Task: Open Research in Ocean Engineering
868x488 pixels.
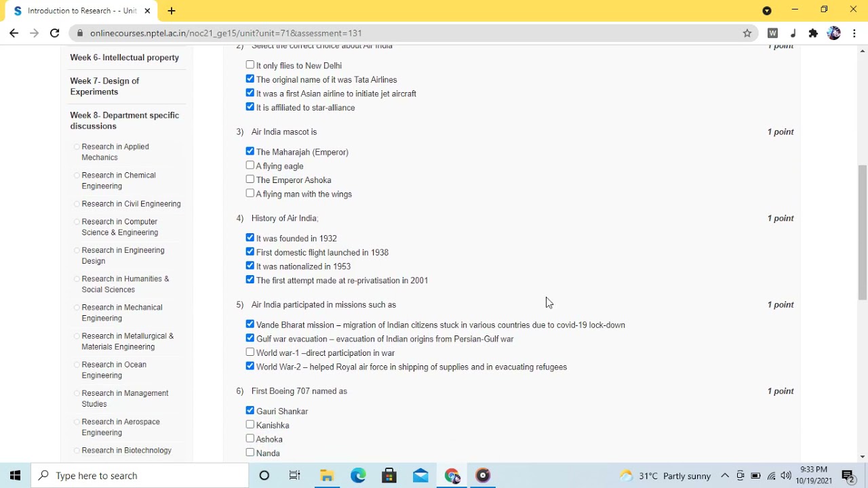Action: (114, 370)
